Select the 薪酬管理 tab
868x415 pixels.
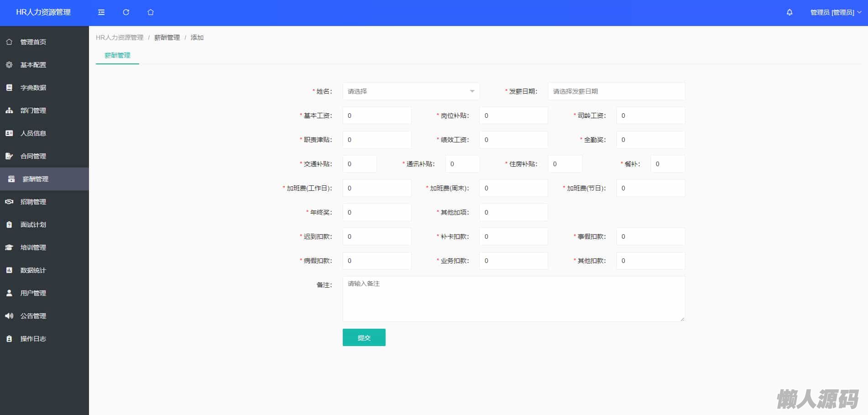tap(117, 55)
